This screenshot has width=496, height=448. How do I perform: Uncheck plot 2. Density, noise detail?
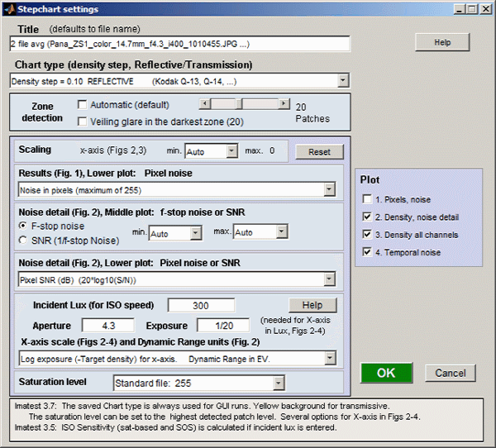pos(367,217)
